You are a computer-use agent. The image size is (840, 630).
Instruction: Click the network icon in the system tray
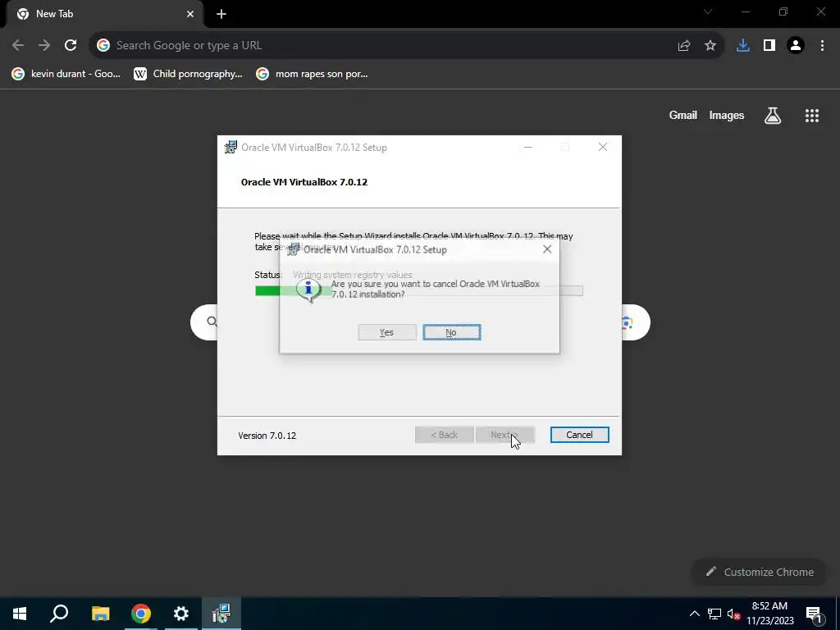714,614
